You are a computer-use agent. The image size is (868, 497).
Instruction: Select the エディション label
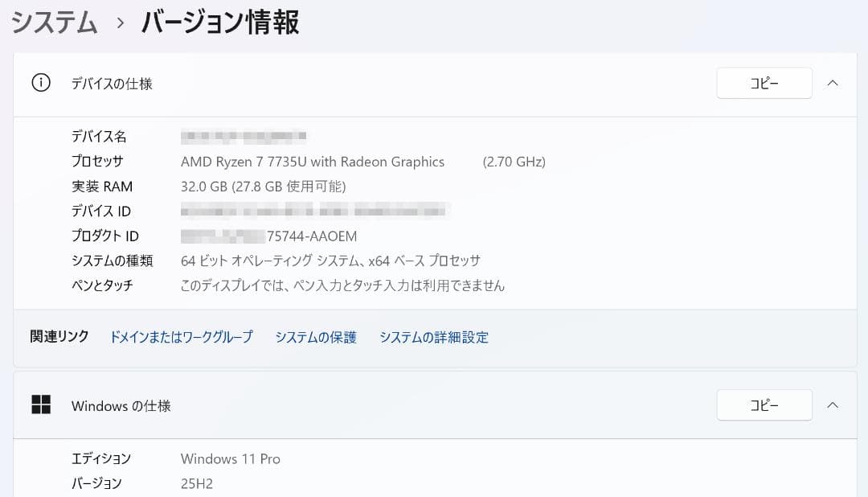point(100,458)
